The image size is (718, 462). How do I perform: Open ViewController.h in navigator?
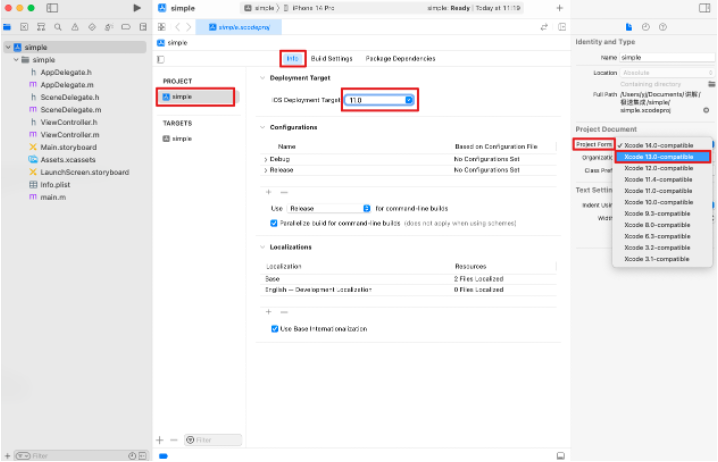tap(64, 122)
